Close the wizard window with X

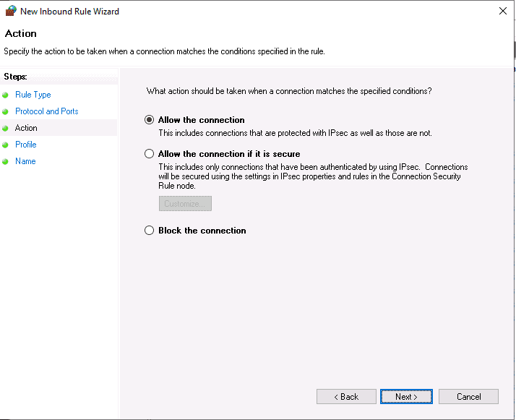click(503, 11)
